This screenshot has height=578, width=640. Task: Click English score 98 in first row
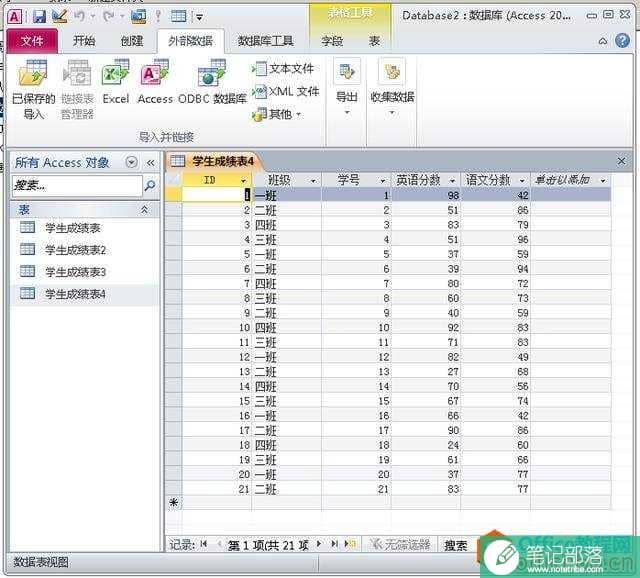(426, 195)
